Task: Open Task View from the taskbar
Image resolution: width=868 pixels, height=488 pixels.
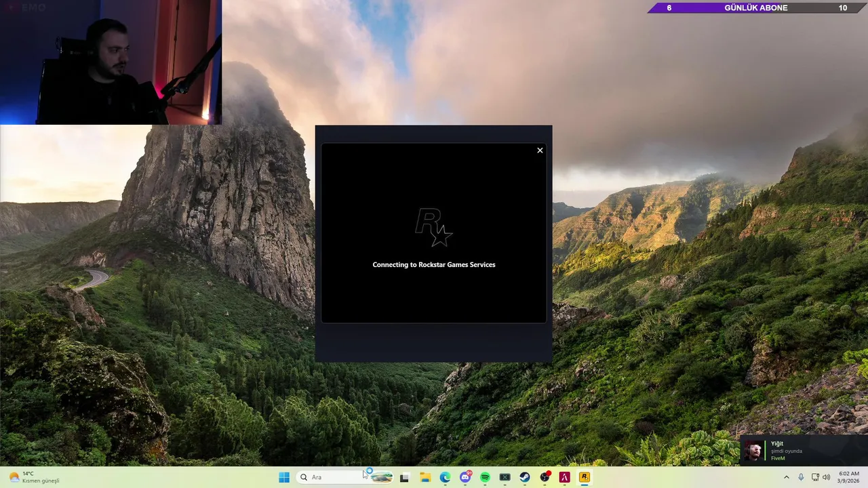Action: tap(405, 477)
